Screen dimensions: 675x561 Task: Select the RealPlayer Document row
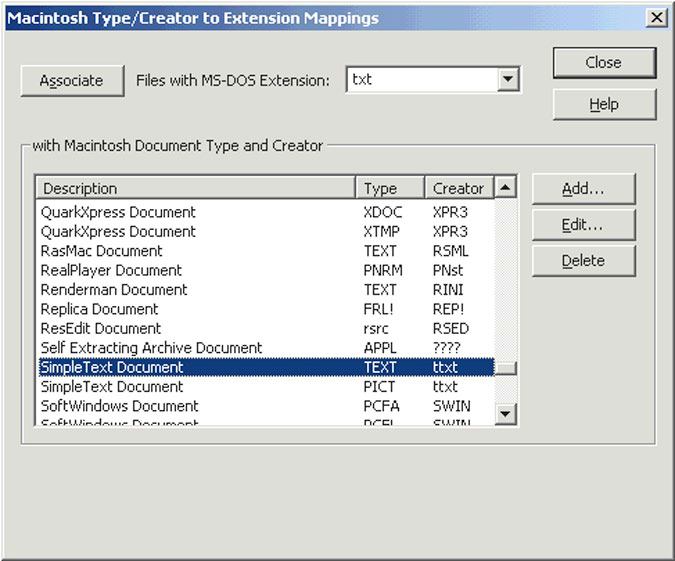pos(266,270)
